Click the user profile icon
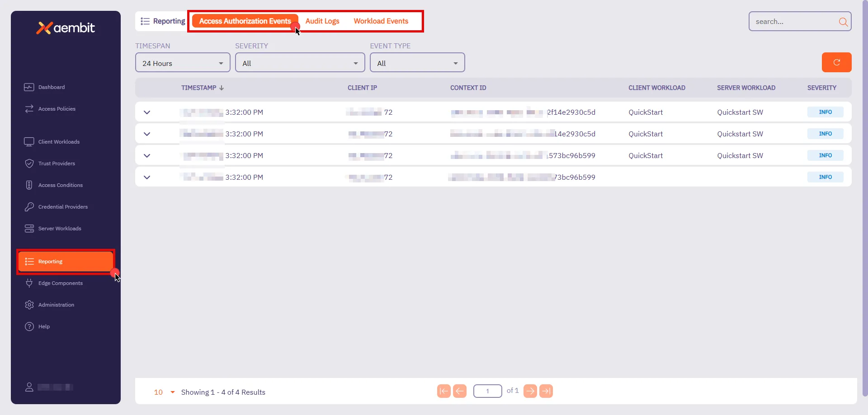This screenshot has width=868, height=415. 29,387
